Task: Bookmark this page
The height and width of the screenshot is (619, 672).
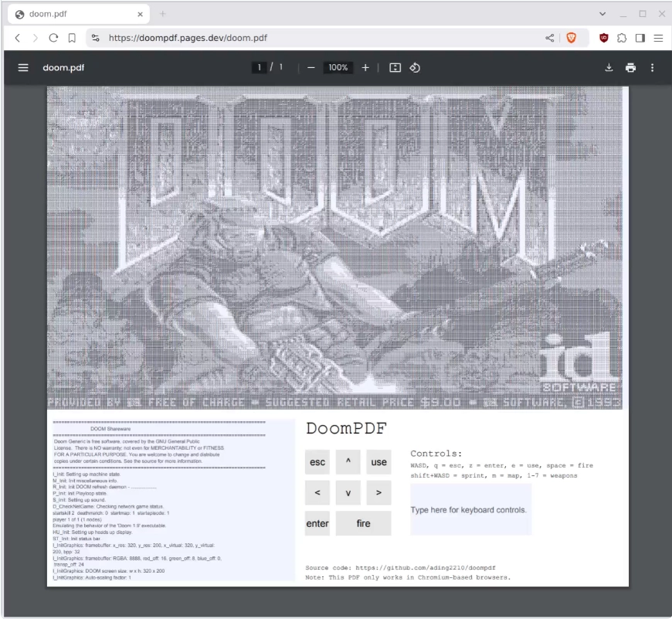Action: (x=72, y=38)
